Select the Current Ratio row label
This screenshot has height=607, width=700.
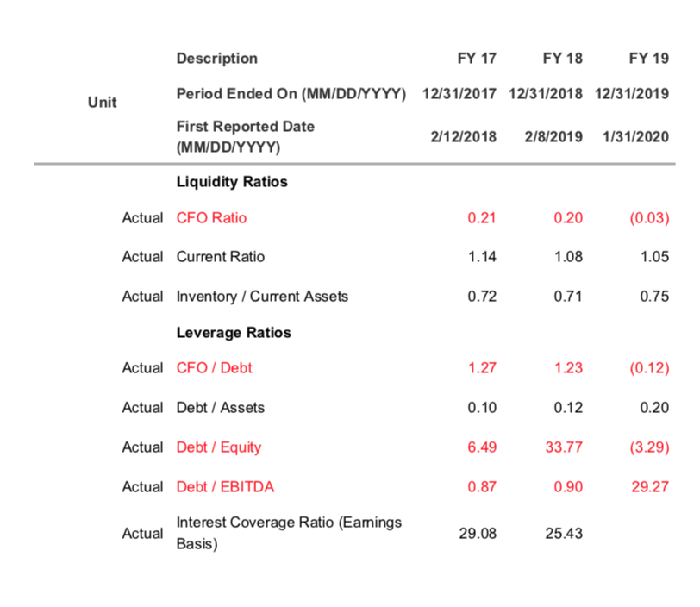point(221,257)
